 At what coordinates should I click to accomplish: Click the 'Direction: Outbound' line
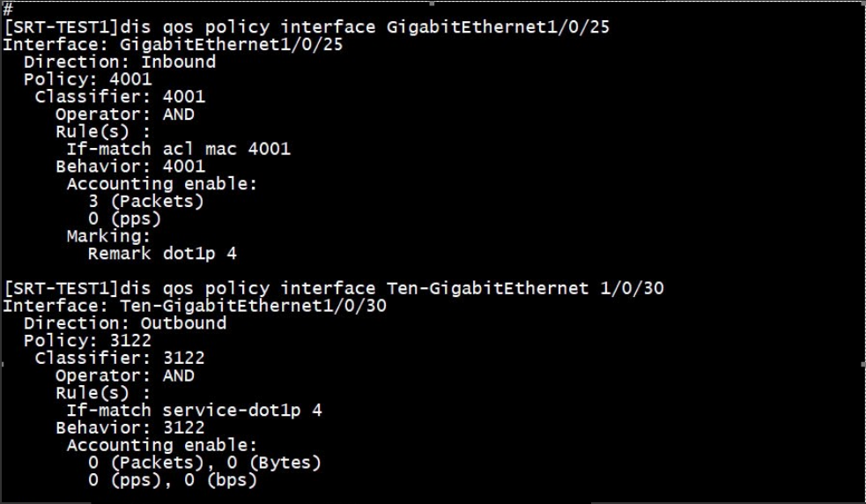[x=125, y=322]
